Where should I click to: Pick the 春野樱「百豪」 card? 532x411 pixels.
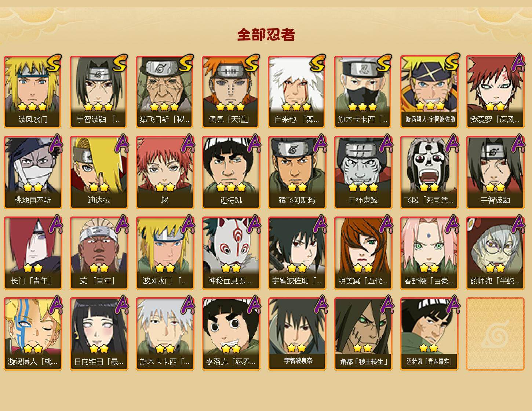pyautogui.click(x=429, y=253)
